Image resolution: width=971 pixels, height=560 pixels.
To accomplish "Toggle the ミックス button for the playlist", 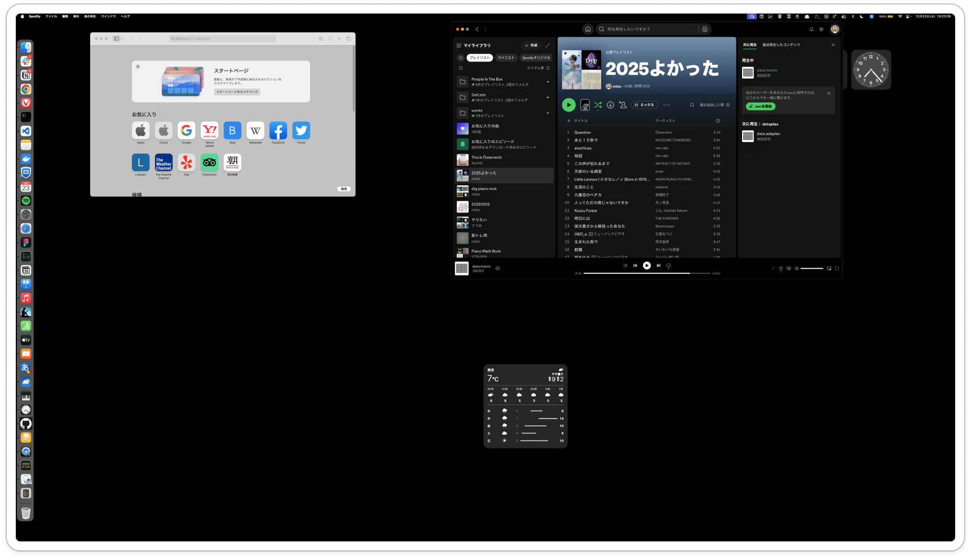I will coord(645,105).
